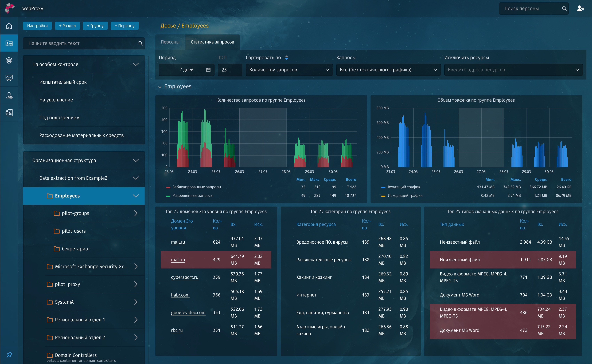The width and height of the screenshot is (592, 364).
Task: Open the monitoring chart sidebar icon
Action: pyautogui.click(x=9, y=78)
